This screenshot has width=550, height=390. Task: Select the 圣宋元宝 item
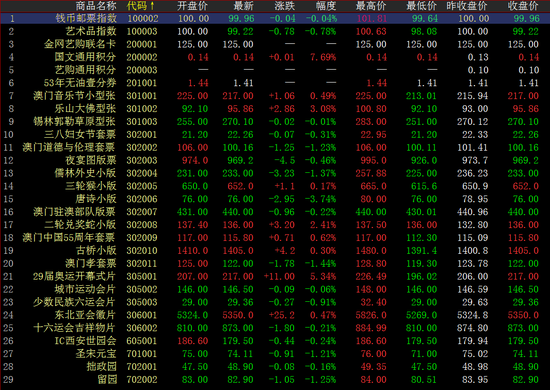(x=96, y=354)
